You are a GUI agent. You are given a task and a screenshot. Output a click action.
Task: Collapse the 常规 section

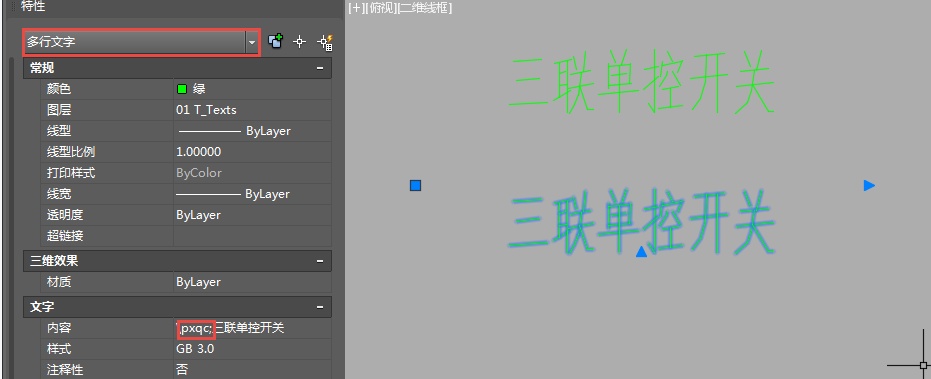point(320,68)
